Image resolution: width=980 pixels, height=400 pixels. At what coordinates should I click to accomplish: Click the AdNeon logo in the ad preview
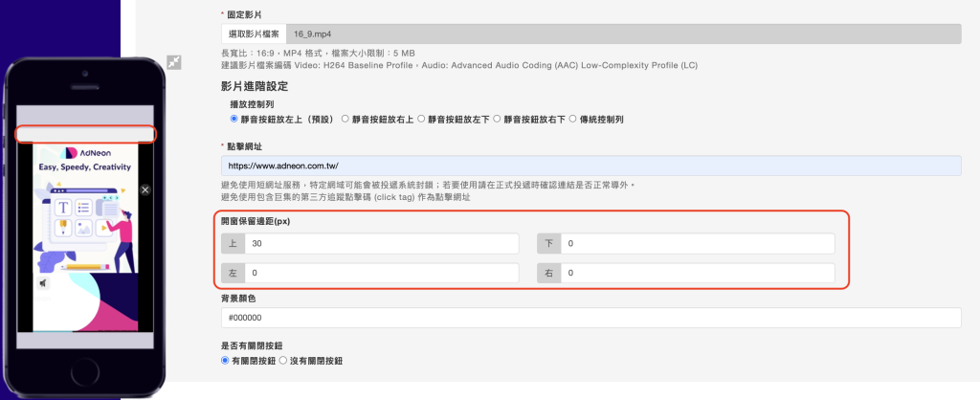(86, 152)
